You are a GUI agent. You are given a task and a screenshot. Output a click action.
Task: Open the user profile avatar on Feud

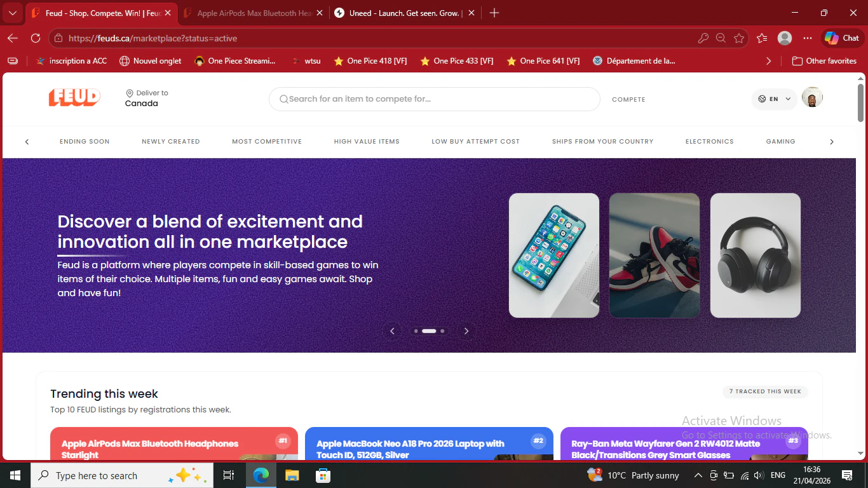point(812,98)
